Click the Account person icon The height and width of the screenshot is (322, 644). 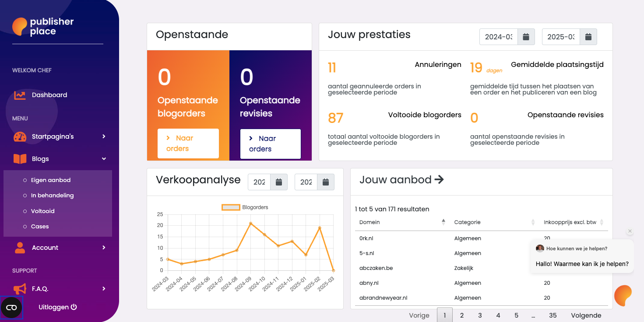click(x=20, y=248)
